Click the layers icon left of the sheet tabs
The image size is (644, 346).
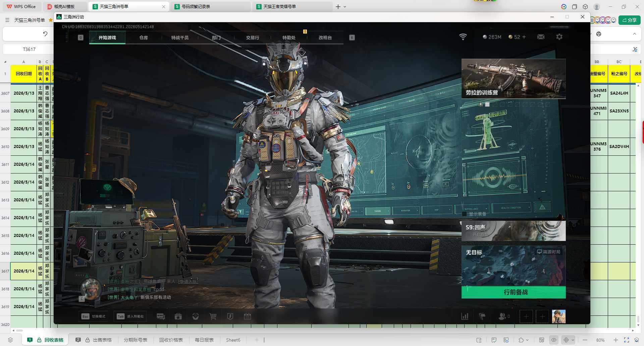coord(10,340)
